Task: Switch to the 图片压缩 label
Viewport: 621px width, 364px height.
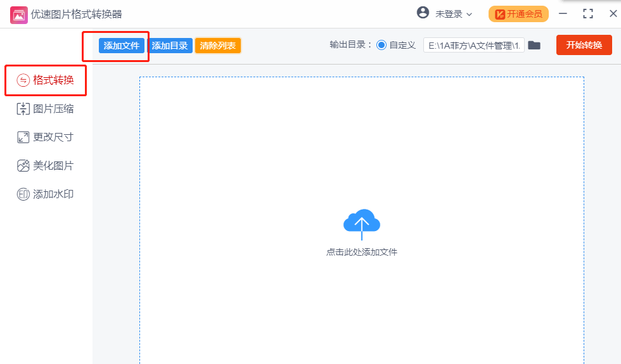Action: tap(53, 109)
